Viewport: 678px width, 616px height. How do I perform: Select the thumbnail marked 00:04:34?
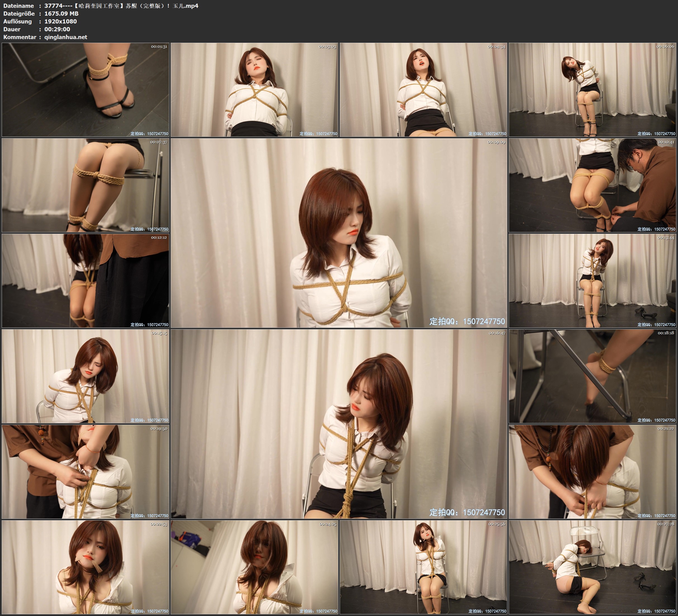(424, 90)
